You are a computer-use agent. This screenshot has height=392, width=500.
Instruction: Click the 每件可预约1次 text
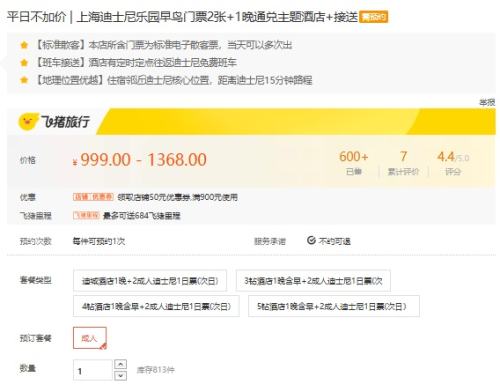point(99,241)
